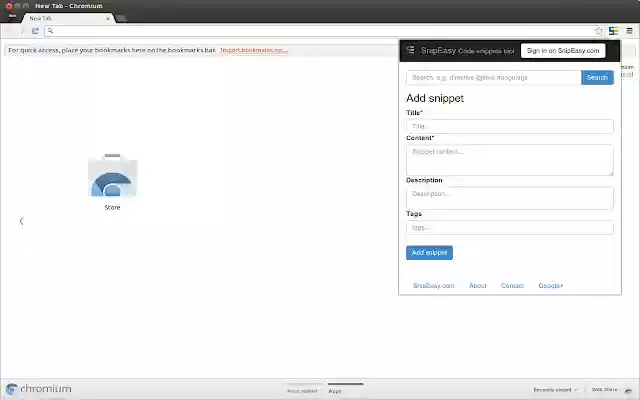This screenshot has width=640, height=400.
Task: Click the Import bookmarks now link
Action: point(254,50)
